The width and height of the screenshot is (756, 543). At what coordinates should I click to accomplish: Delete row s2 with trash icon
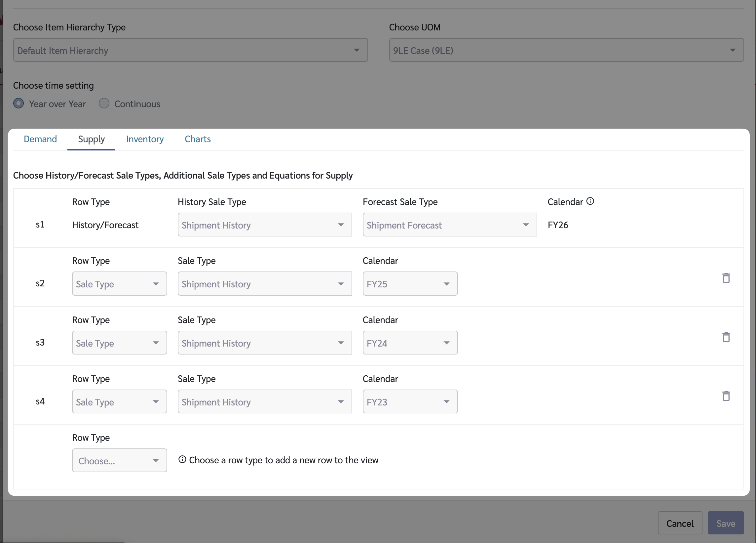coord(726,278)
